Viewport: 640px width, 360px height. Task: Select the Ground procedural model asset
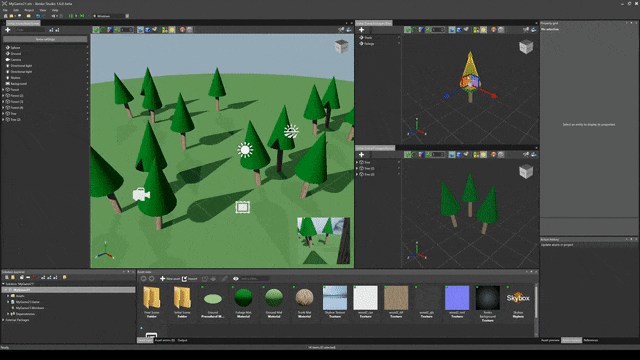click(213, 302)
